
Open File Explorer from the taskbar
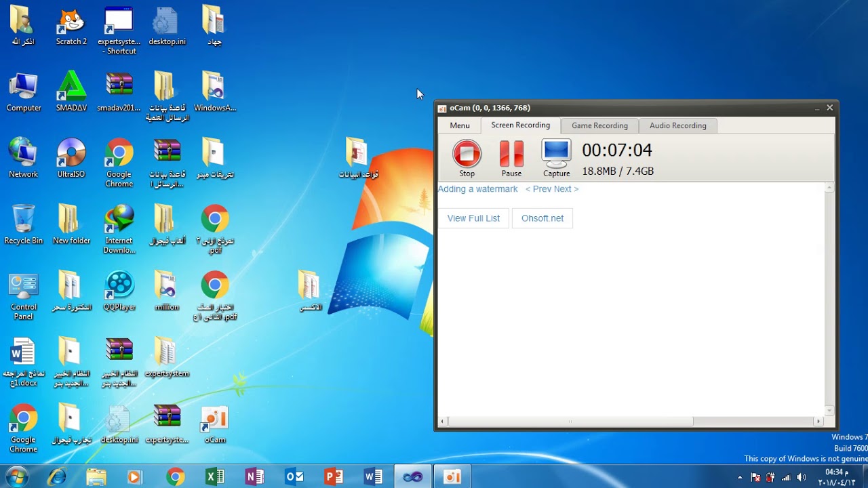(x=96, y=476)
